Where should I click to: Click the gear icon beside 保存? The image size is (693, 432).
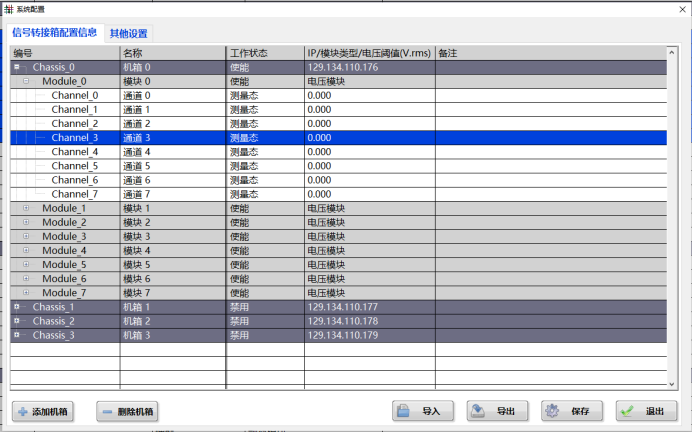[552, 411]
